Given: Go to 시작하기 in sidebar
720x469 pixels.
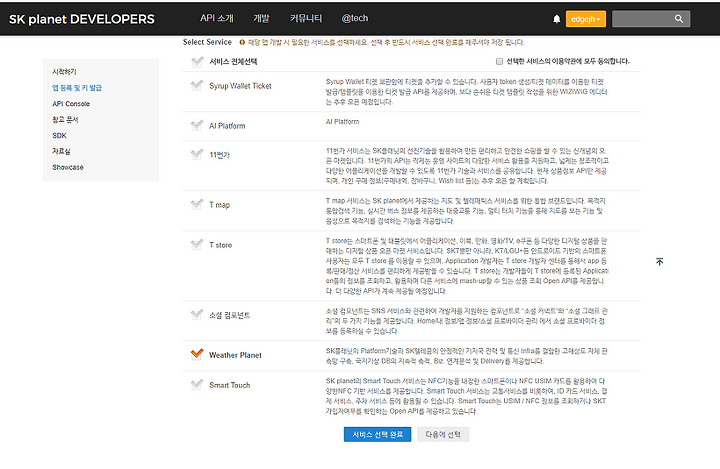Looking at the screenshot, I should (x=64, y=72).
